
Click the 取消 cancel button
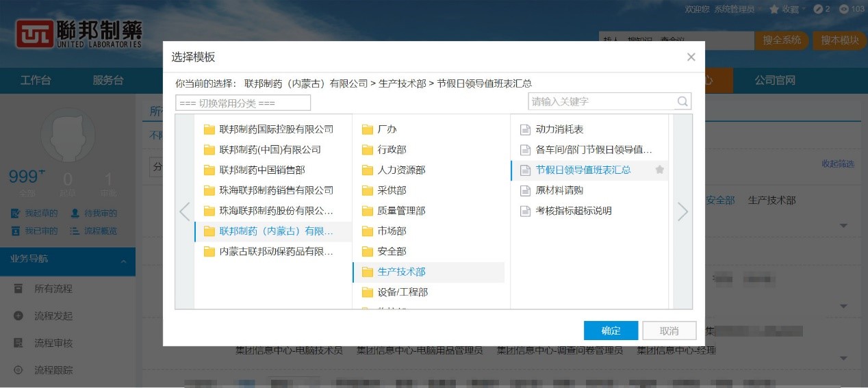669,331
